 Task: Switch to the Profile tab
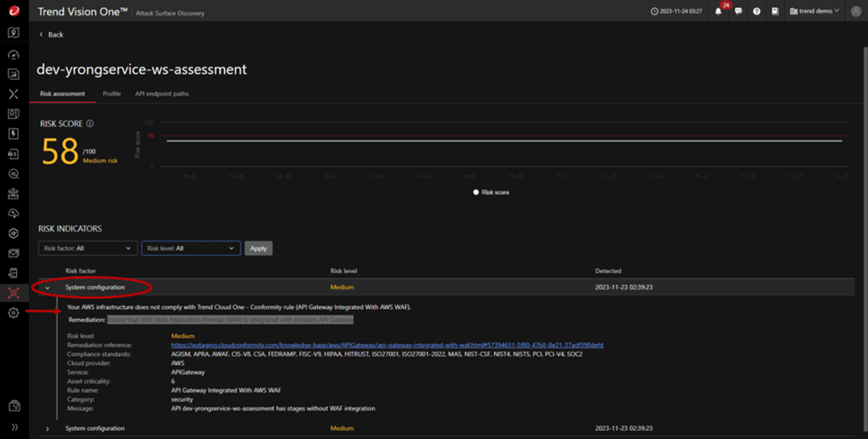click(x=112, y=93)
